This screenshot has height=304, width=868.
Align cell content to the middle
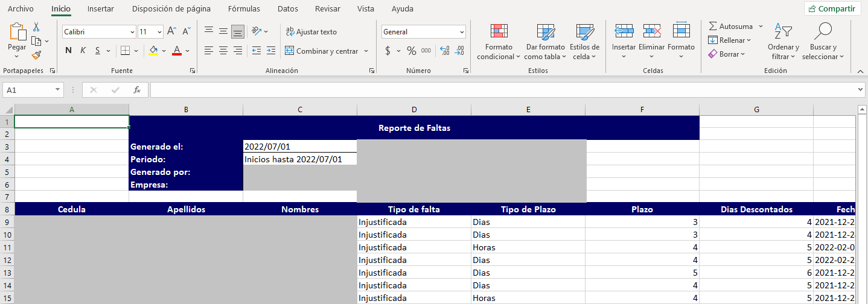pos(223,31)
